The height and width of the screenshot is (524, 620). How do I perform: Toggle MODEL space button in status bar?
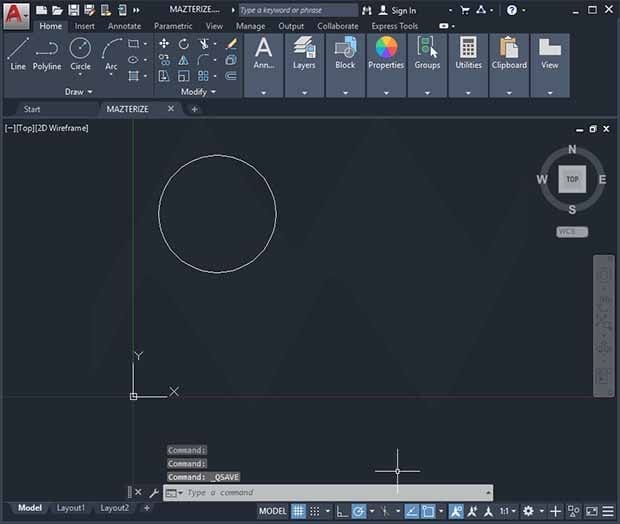[272, 511]
